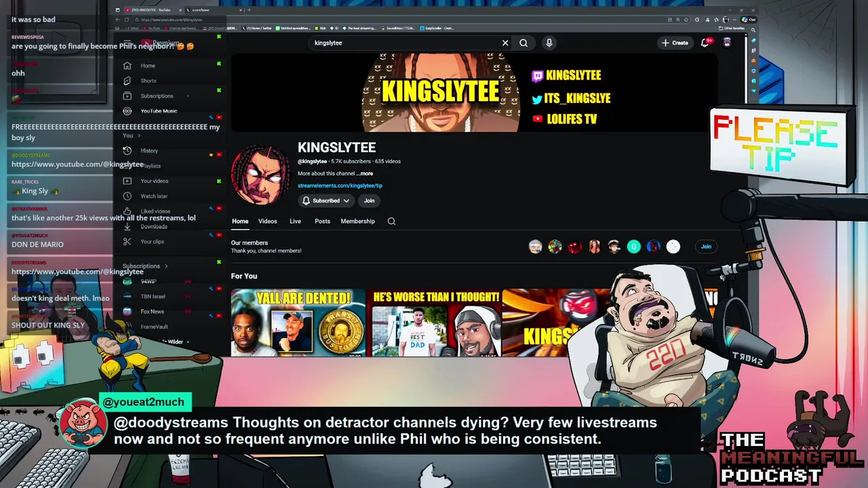Play the HE'S WORSE THAN I THOUGHT thumbnail
Viewport: 868px width, 488px height.
coord(435,323)
